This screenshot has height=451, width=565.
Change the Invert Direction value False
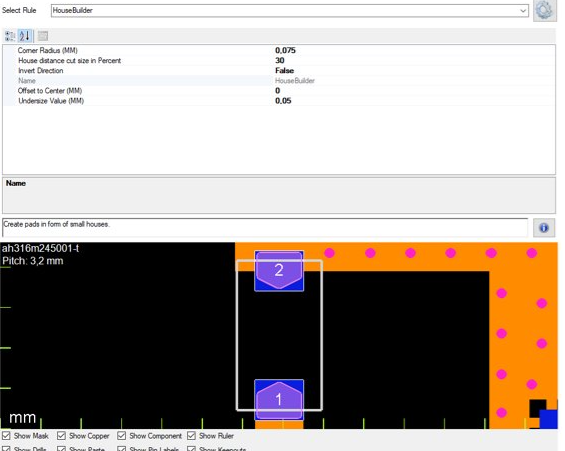(x=284, y=71)
